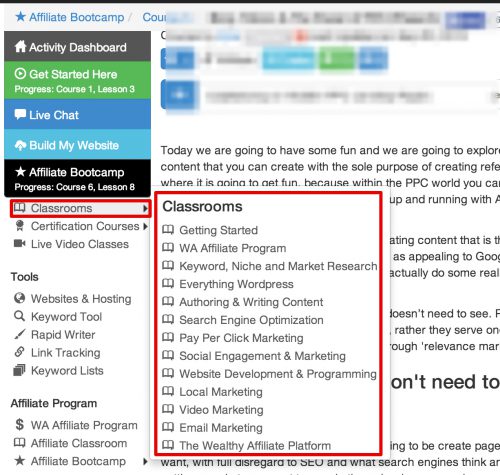Click the black Affiliate Bootcamp progress button

(77, 179)
